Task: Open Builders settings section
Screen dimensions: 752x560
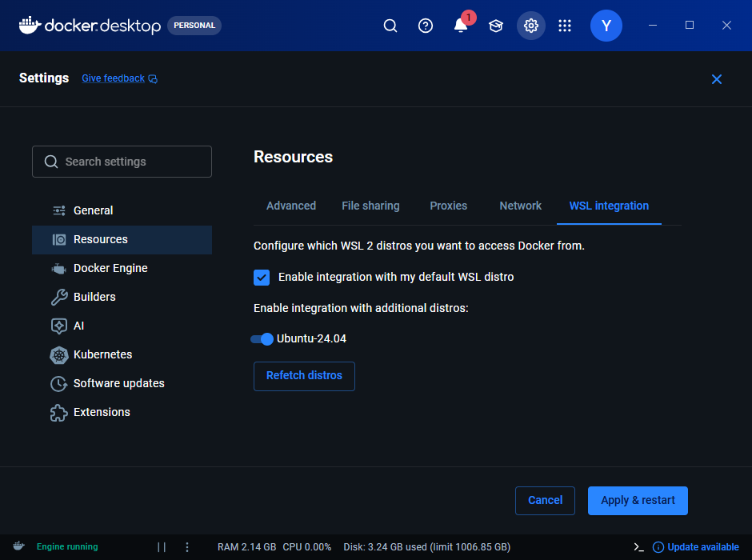Action: pos(122,297)
